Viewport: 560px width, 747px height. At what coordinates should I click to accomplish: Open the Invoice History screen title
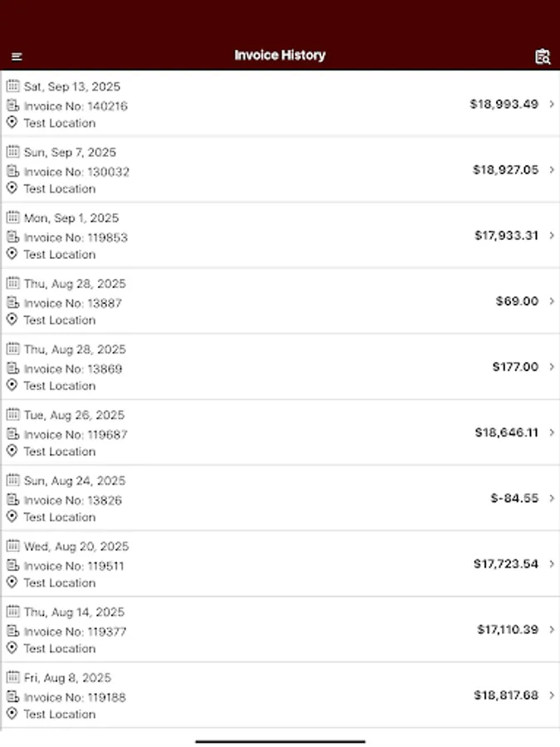tap(280, 56)
